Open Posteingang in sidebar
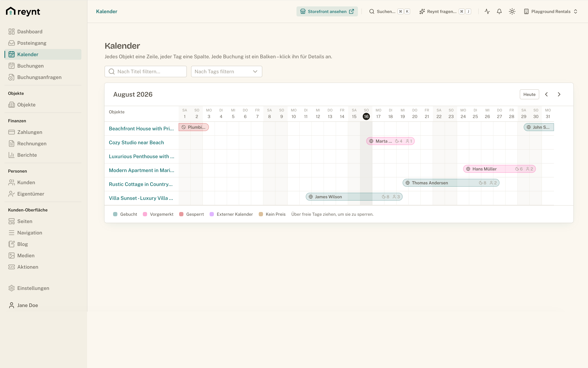588x368 pixels. coord(43,43)
